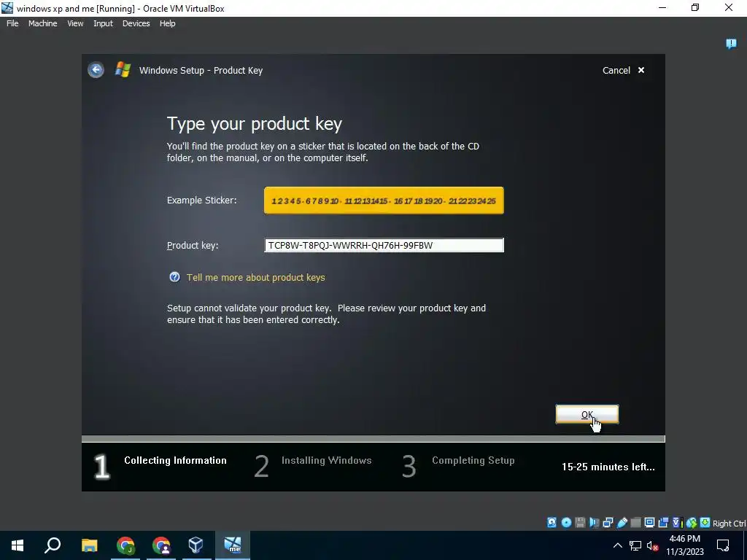Open Windows taskbar search
Image resolution: width=747 pixels, height=560 pixels.
(x=53, y=545)
